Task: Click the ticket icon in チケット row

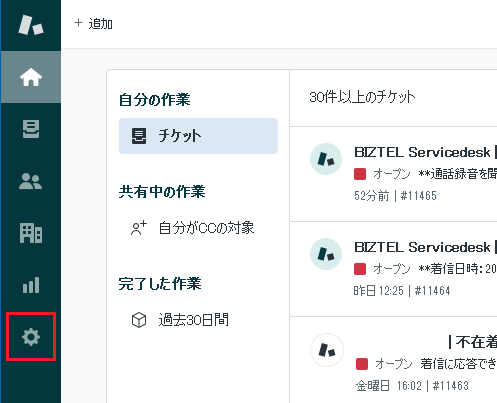Action: [139, 136]
